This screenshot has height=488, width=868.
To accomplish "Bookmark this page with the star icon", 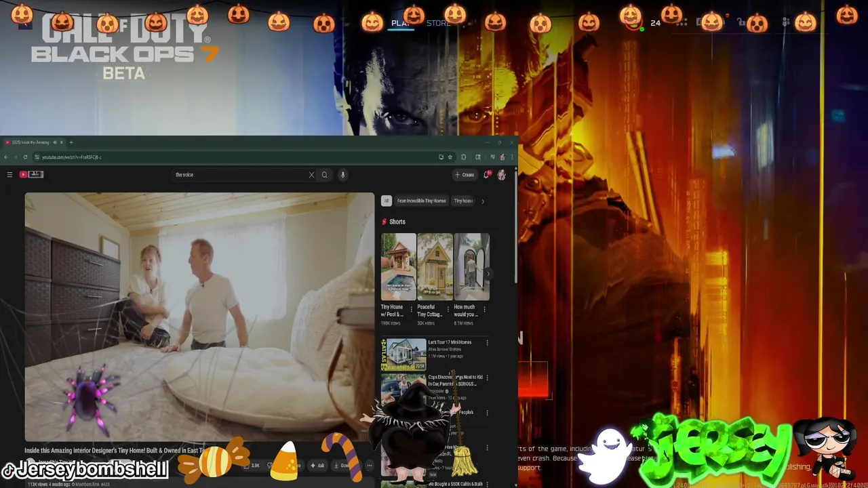I will (x=450, y=157).
